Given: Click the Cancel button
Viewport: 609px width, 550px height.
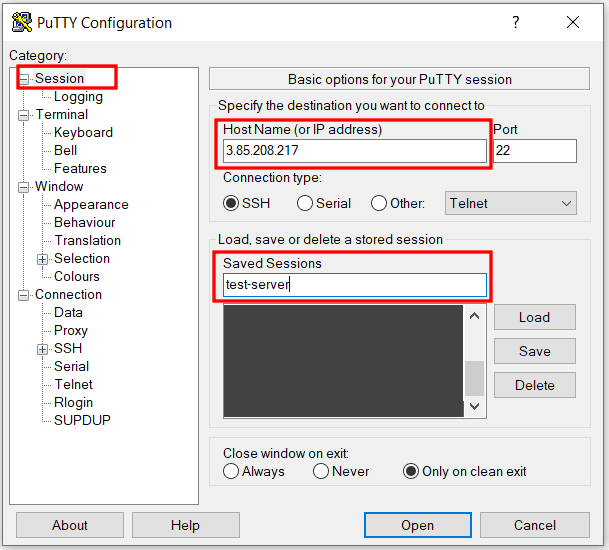Looking at the screenshot, I should coord(535,525).
